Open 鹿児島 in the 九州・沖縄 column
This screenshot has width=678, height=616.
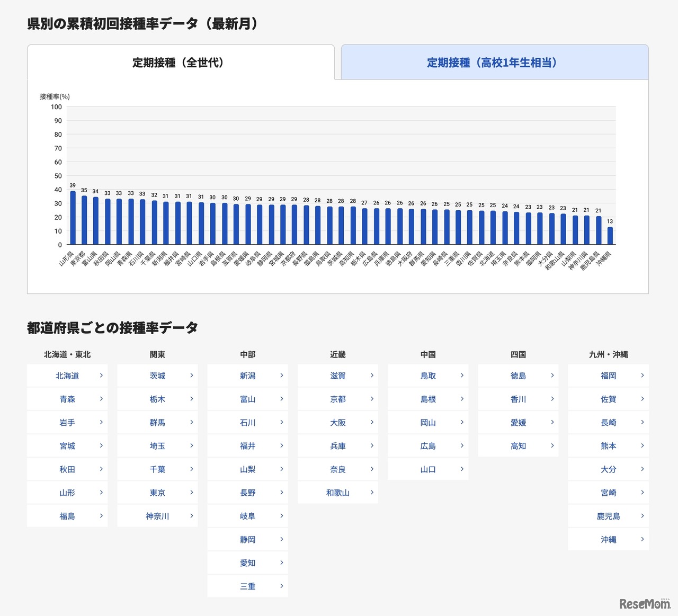click(608, 515)
